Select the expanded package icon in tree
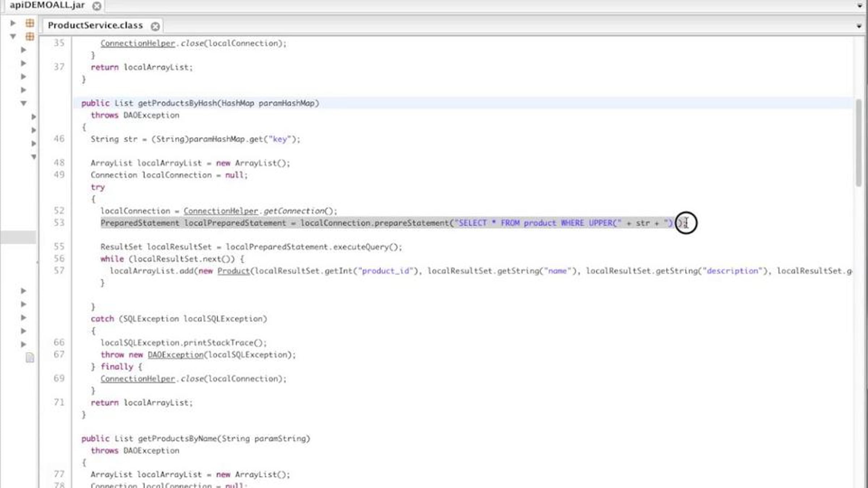This screenshot has width=868, height=488. (30, 37)
